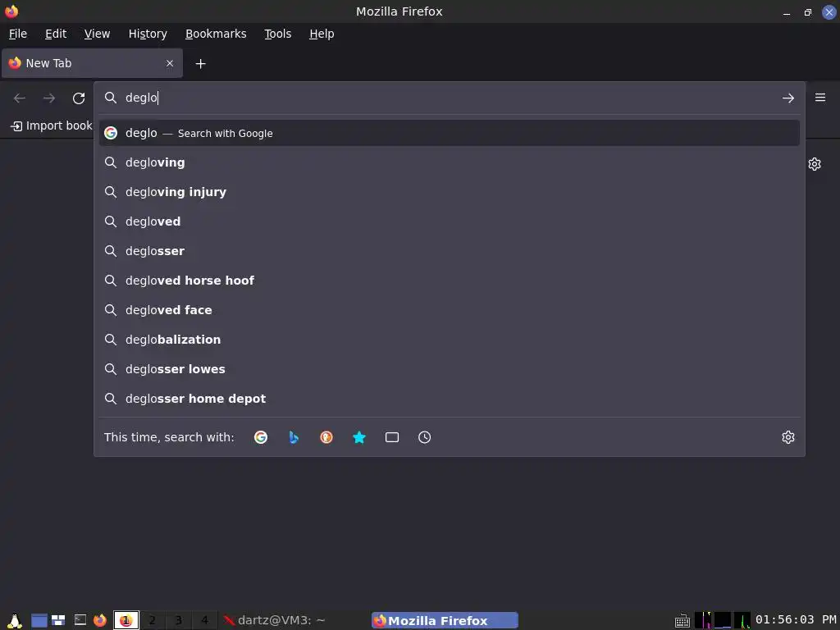
Task: Click the taskbar clock
Action: point(796,620)
